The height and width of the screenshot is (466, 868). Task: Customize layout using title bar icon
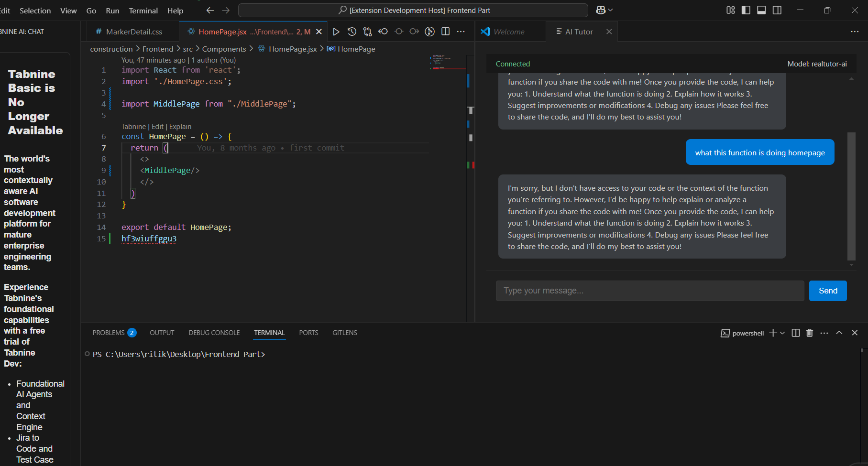click(x=730, y=10)
